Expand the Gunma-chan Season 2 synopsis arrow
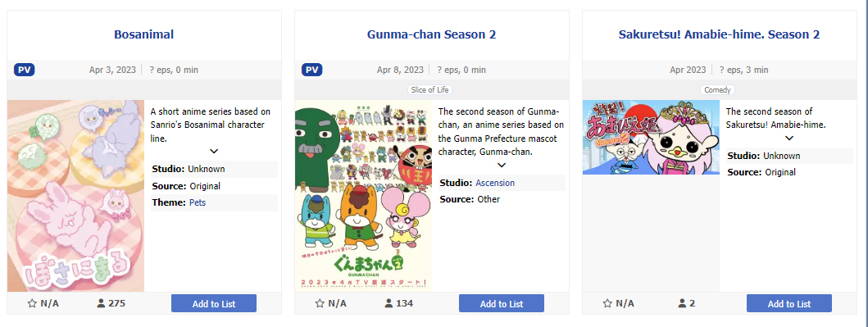868x327 pixels. (502, 165)
